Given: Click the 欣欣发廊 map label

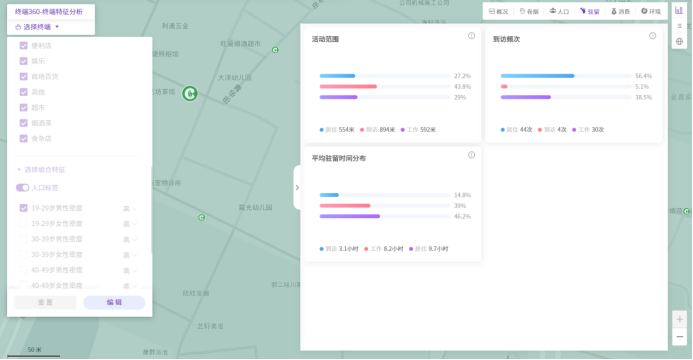Looking at the screenshot, I should pyautogui.click(x=196, y=293).
